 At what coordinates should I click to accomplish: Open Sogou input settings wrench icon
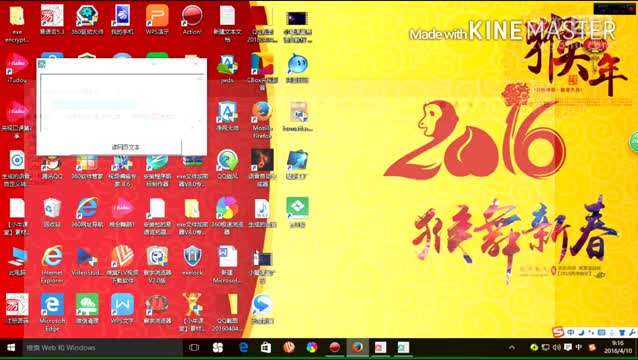pos(632,332)
